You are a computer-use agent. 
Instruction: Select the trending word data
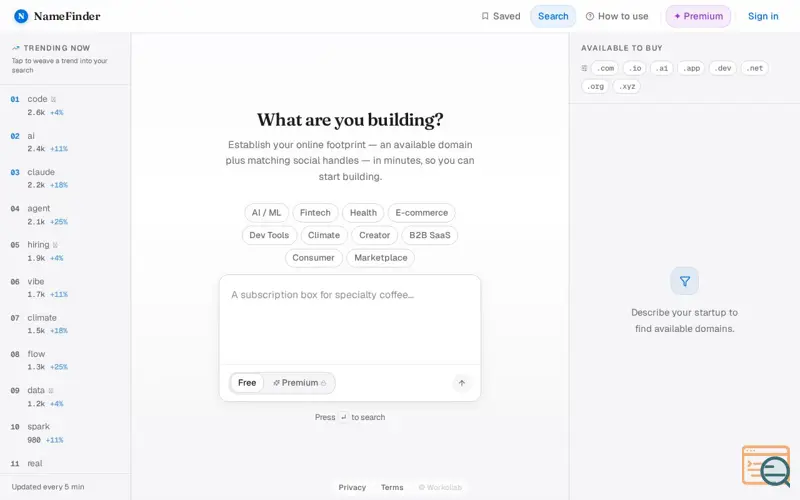(36, 390)
